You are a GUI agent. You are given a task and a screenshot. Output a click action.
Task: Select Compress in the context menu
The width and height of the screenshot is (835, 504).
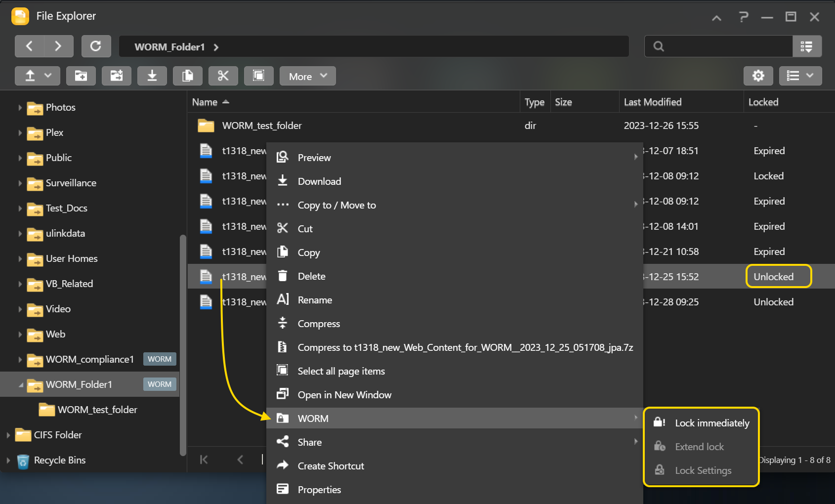click(x=455, y=324)
